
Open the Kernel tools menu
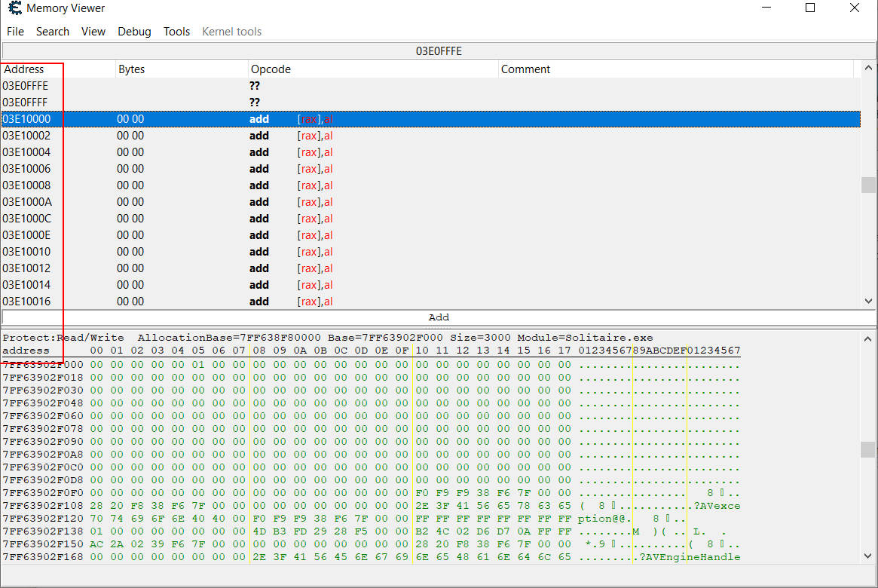pyautogui.click(x=231, y=32)
